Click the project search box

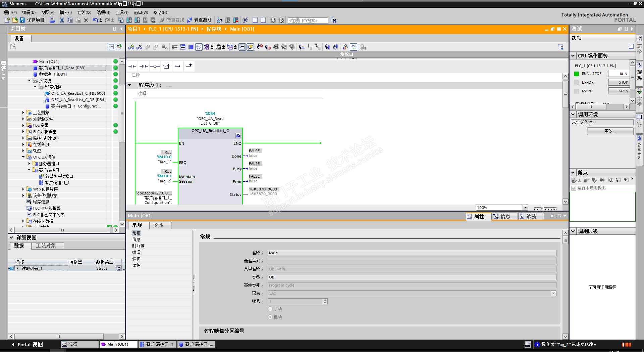(x=308, y=20)
